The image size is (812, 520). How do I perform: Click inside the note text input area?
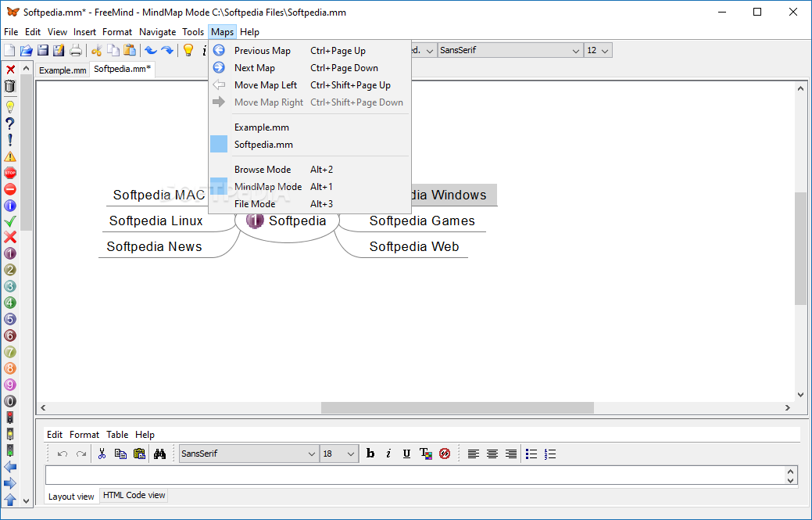(415, 475)
